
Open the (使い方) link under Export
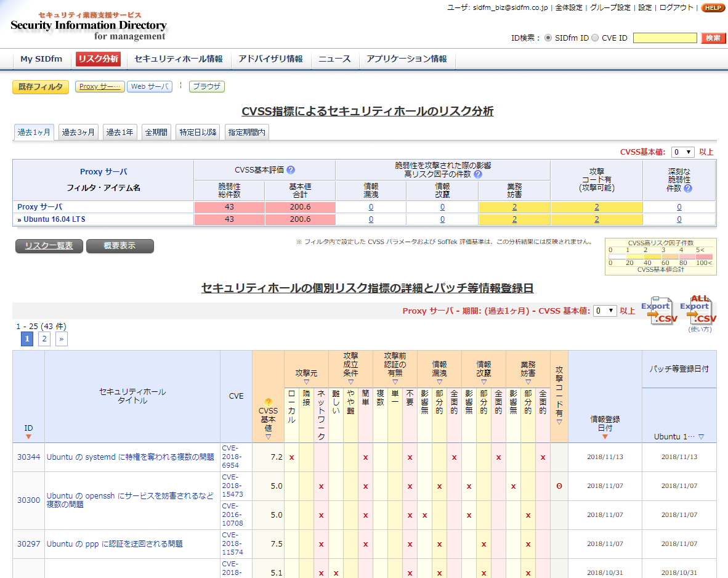[x=700, y=330]
